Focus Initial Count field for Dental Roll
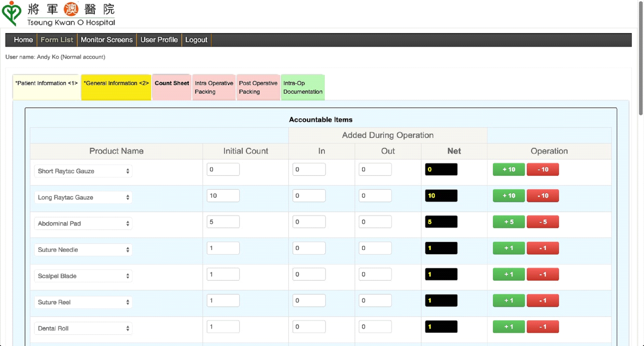This screenshot has height=346, width=644. tap(223, 327)
